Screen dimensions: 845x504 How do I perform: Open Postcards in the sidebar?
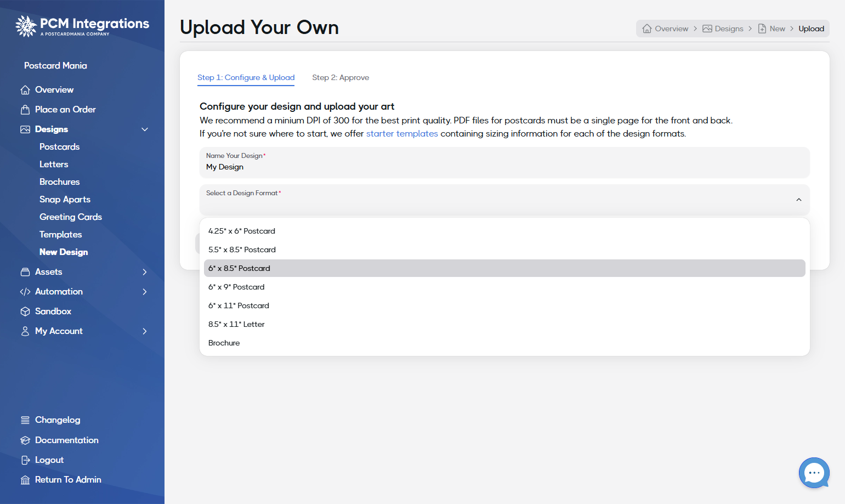(x=60, y=147)
